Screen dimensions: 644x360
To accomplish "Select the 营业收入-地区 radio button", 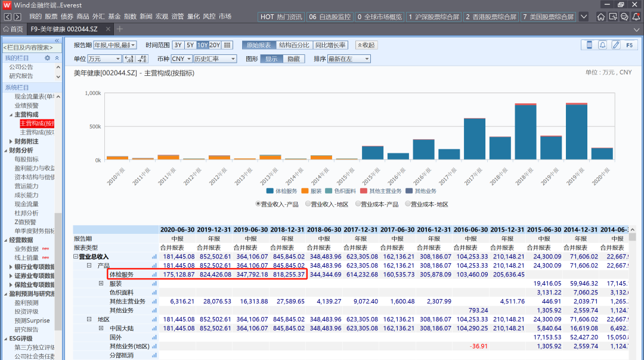I will coord(308,204).
